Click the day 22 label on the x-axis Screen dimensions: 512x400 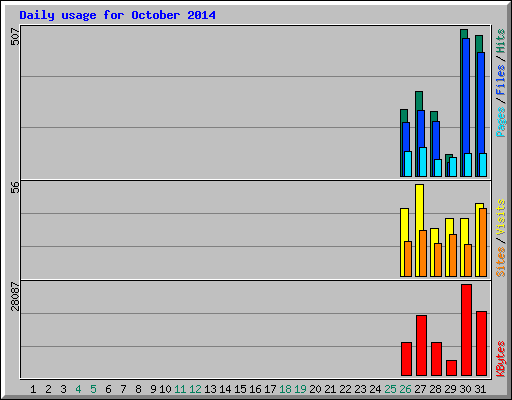click(345, 389)
